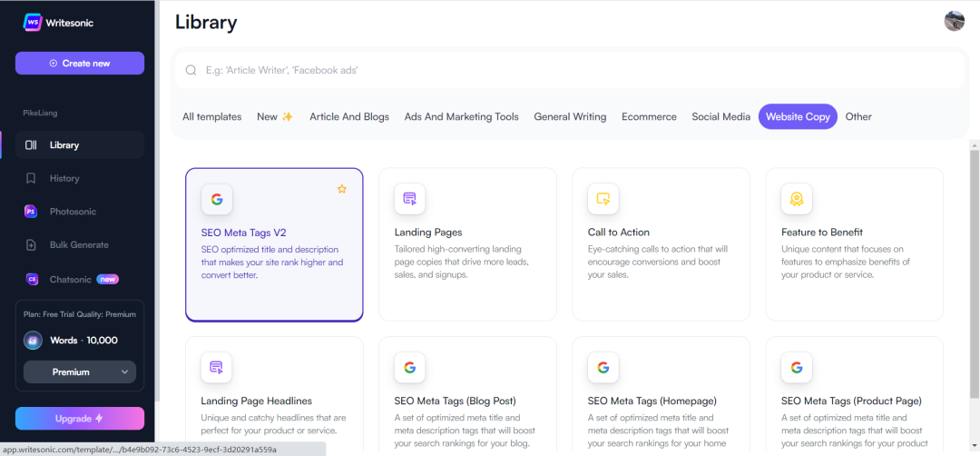This screenshot has width=980, height=456.
Task: Select the Call to Action template icon
Action: [603, 199]
